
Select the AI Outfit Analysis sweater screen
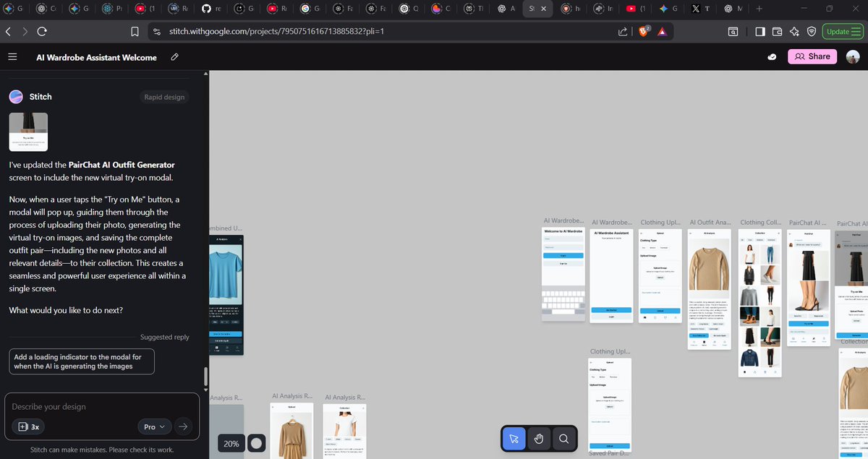pos(709,289)
